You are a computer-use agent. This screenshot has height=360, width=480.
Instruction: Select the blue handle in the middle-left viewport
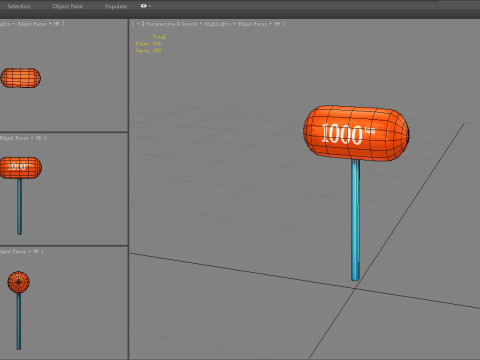point(19,207)
